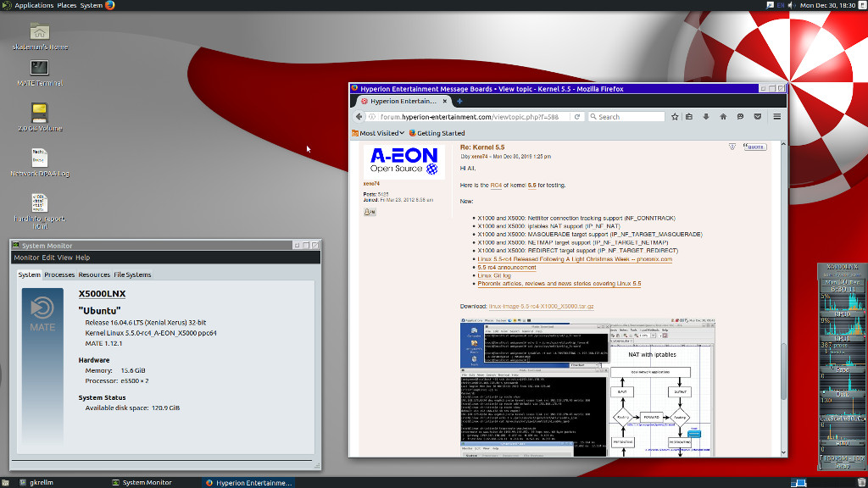Open the volume speaker icon in panel
This screenshot has width=868, height=488.
click(792, 5)
